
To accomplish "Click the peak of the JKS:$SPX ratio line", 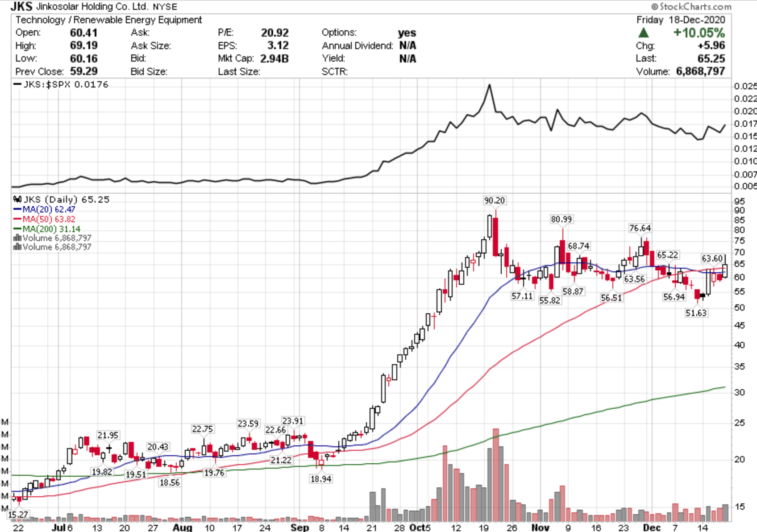I will click(x=489, y=85).
